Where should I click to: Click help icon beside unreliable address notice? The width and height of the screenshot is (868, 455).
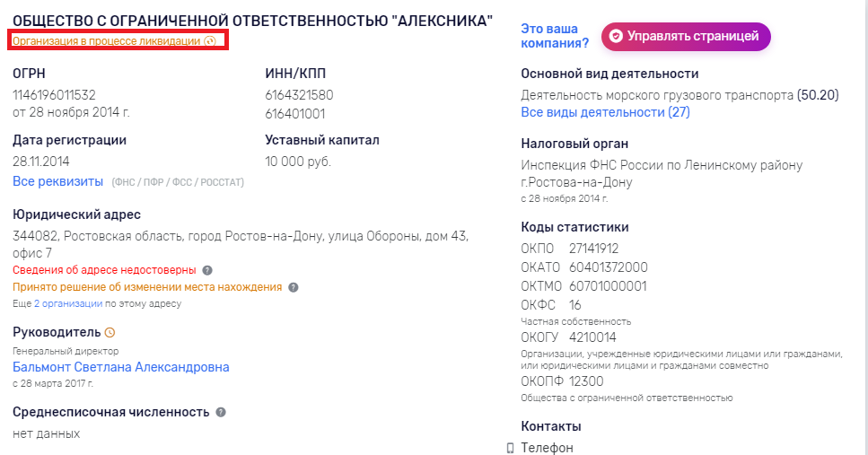click(x=207, y=270)
